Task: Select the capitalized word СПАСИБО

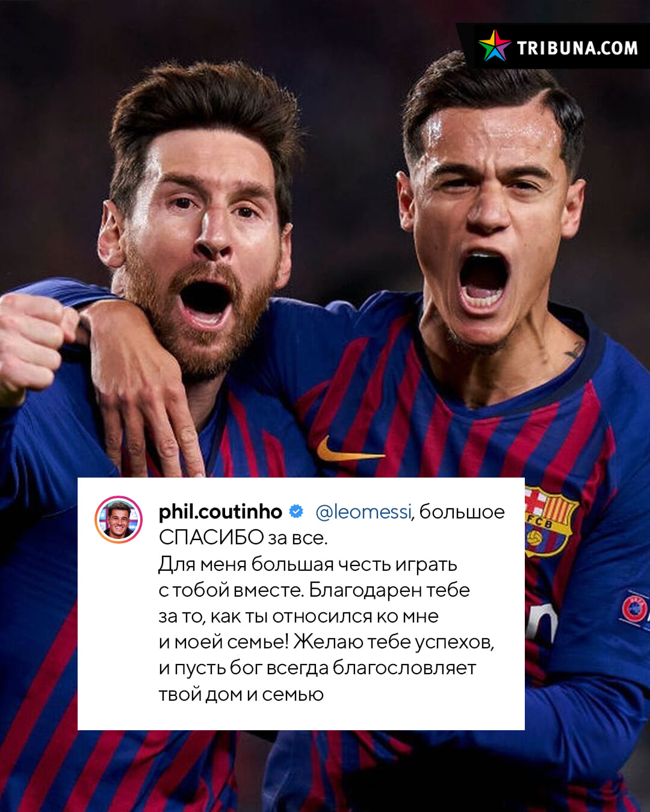Action: tap(211, 537)
